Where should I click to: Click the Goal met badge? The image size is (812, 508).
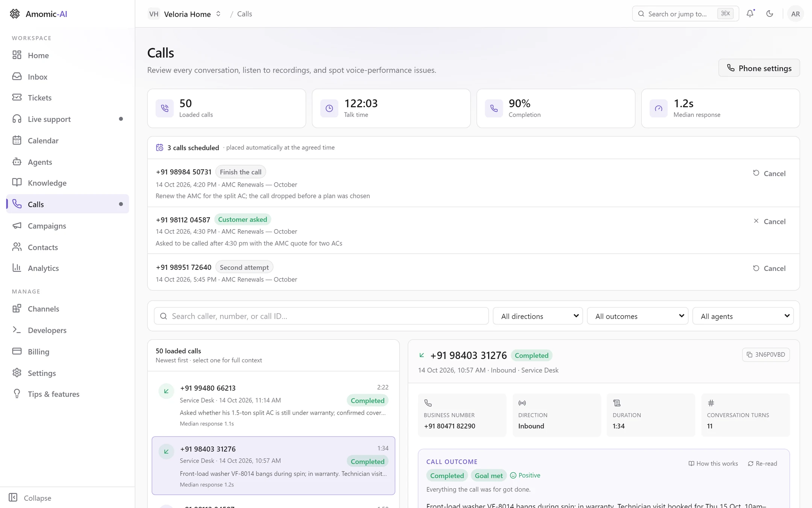[488, 476]
